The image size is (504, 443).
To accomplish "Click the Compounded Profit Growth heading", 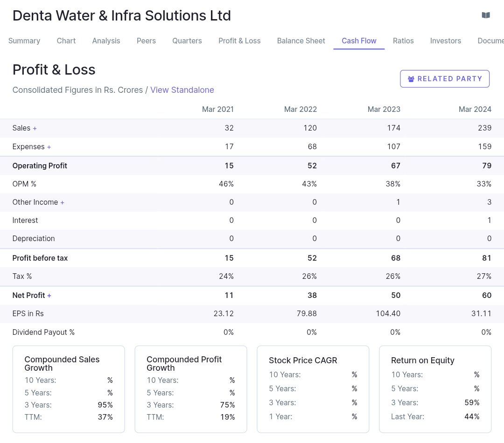I will click(x=184, y=364).
